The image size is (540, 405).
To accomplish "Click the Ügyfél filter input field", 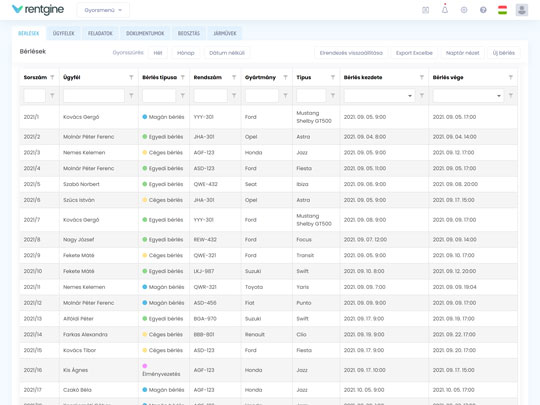I will 94,95.
